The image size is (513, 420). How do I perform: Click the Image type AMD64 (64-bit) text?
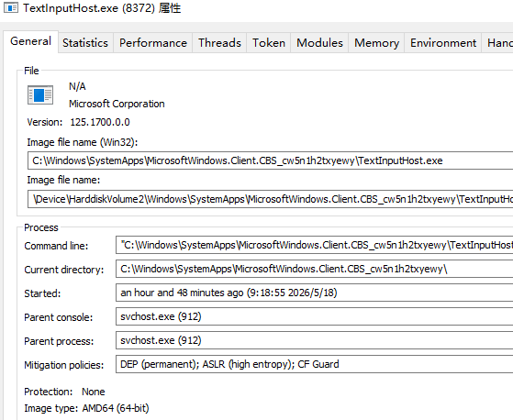coord(116,408)
